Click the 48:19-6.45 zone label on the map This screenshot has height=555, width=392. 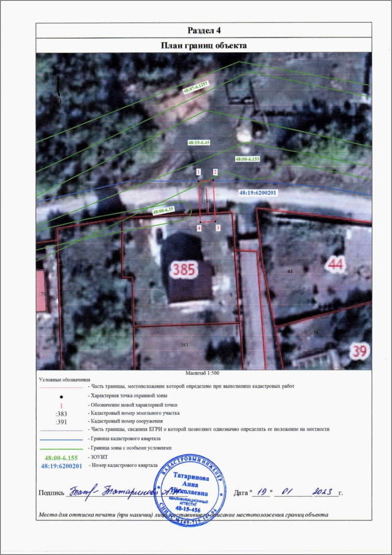click(198, 142)
